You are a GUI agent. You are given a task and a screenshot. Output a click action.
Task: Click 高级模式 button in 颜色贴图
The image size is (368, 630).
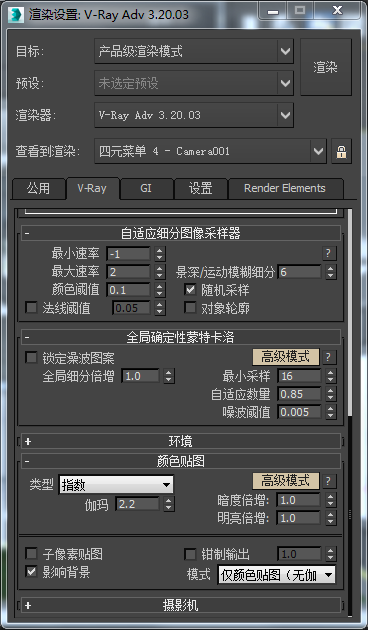(286, 481)
